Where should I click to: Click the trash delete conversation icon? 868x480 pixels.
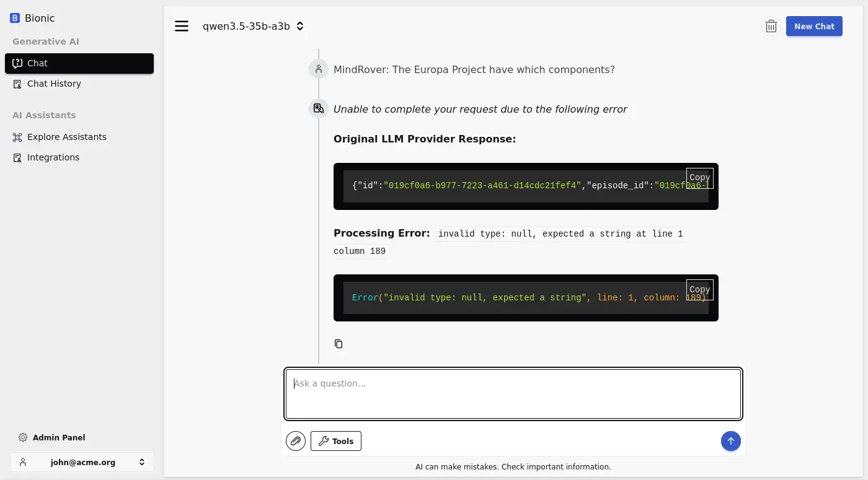point(771,26)
